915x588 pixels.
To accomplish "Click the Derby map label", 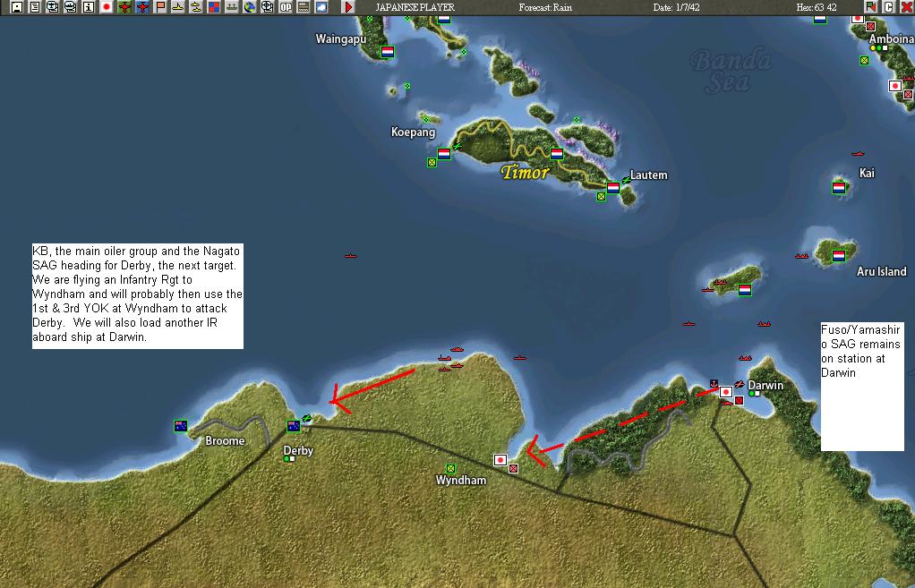I will [x=298, y=450].
